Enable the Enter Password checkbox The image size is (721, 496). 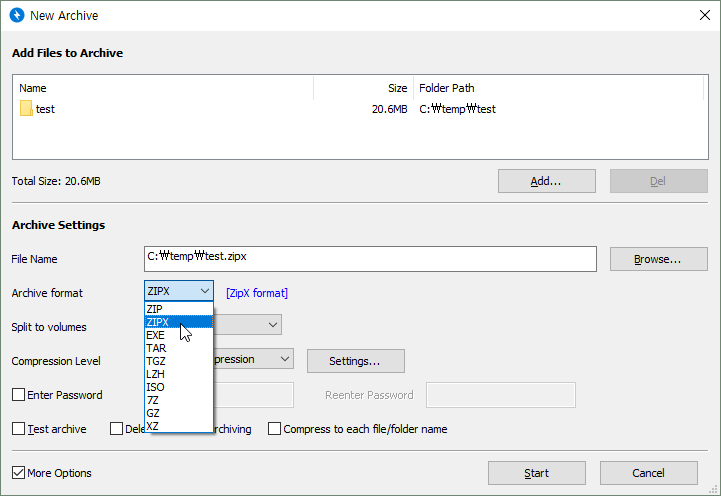tap(19, 395)
